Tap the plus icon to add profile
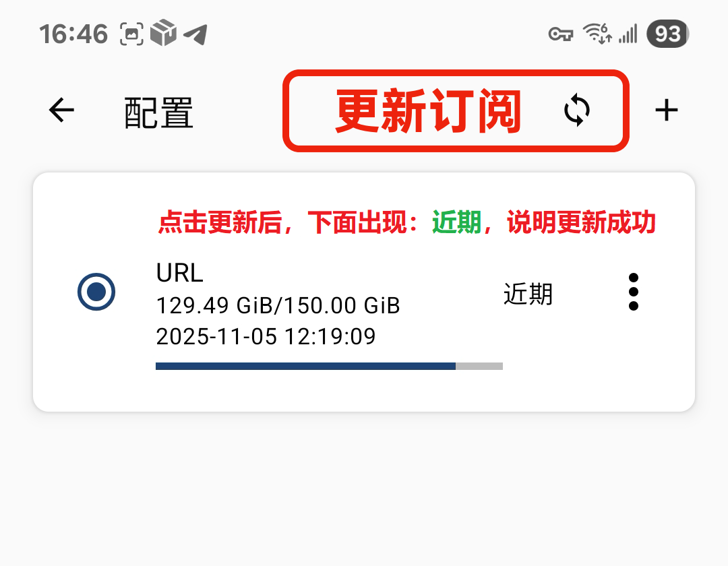This screenshot has height=568, width=728. pyautogui.click(x=666, y=111)
